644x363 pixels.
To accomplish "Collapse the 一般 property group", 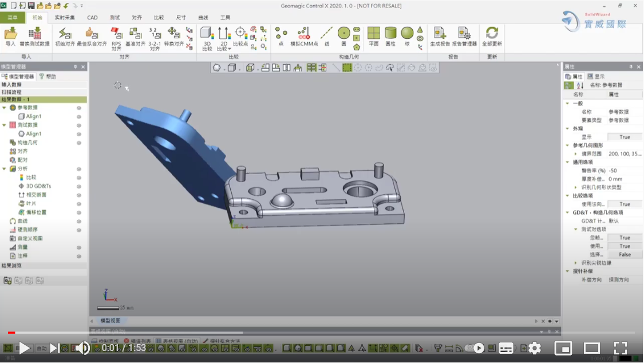I will [568, 104].
